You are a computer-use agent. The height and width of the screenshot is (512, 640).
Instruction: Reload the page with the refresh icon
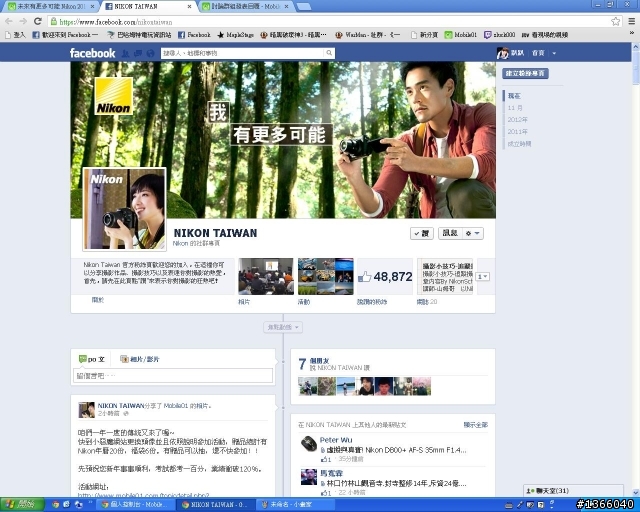(38, 21)
